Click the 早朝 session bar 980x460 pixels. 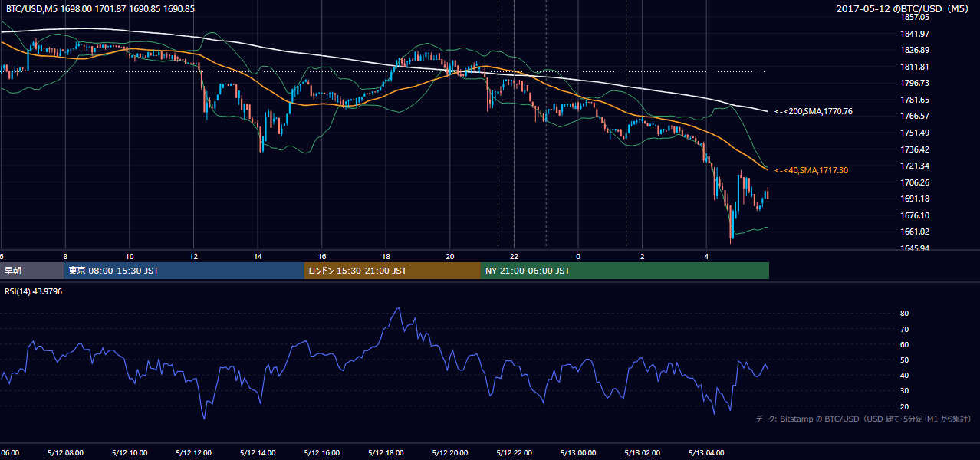(x=31, y=271)
